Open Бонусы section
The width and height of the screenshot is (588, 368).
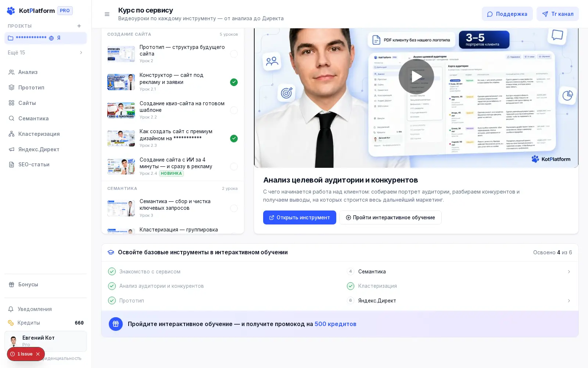46,284
